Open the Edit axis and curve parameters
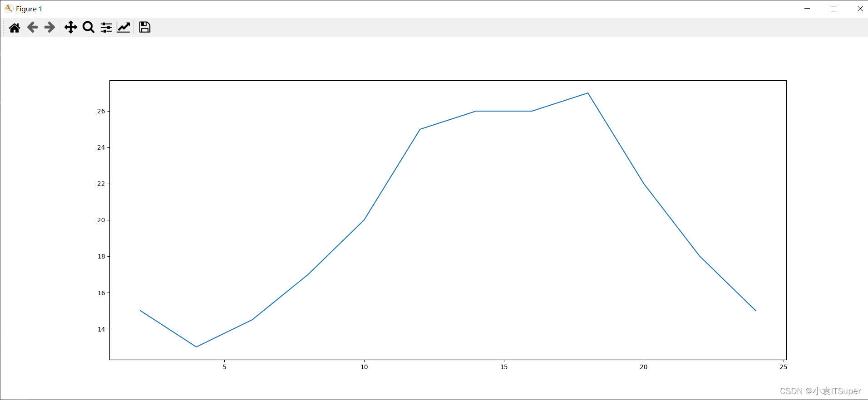 coord(123,28)
